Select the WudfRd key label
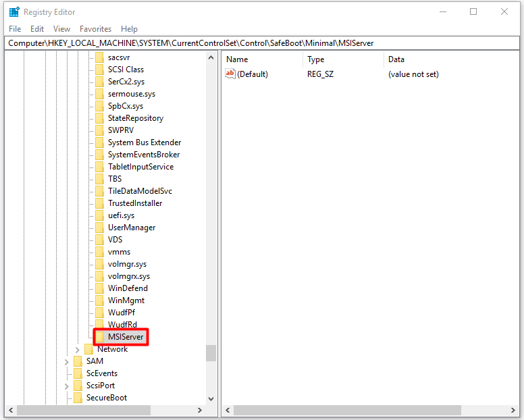 pos(122,325)
